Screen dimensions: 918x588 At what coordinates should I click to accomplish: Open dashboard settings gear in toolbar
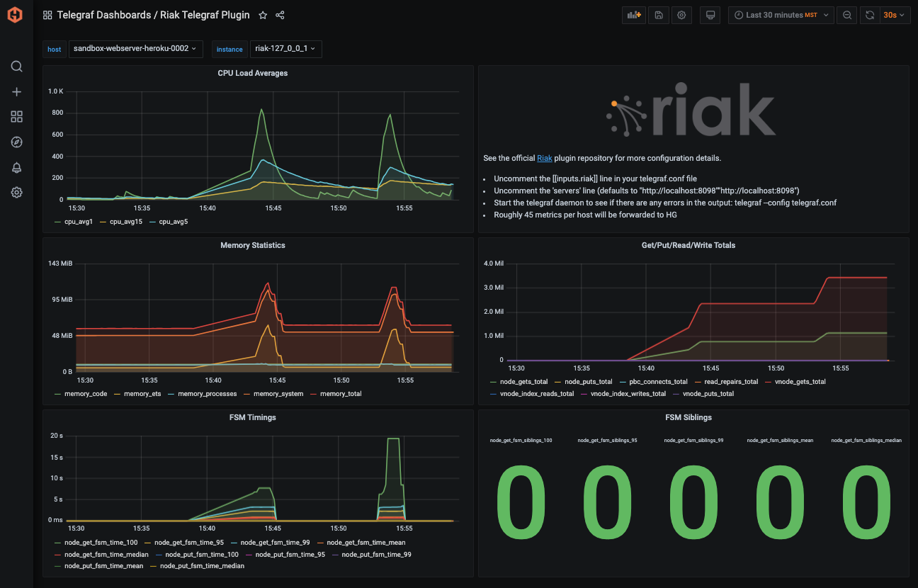coord(681,15)
